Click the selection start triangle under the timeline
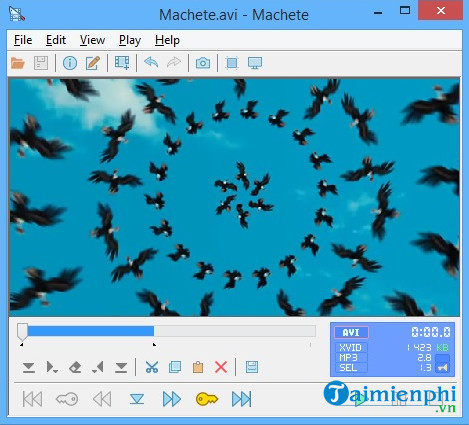The height and width of the screenshot is (425, 469). pos(21,345)
